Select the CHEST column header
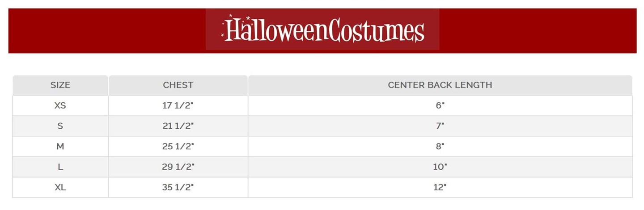The width and height of the screenshot is (644, 210). tap(178, 85)
